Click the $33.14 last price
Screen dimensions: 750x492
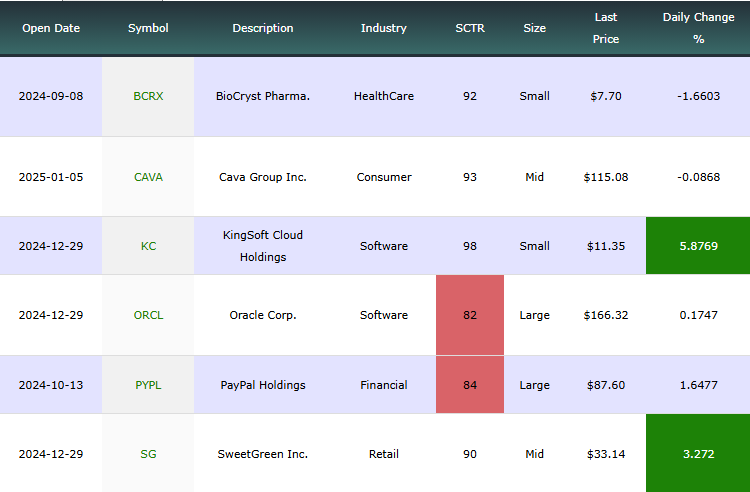tap(606, 454)
